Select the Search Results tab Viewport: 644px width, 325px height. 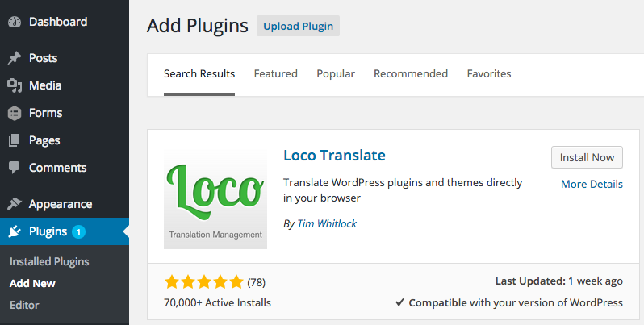[x=199, y=74]
